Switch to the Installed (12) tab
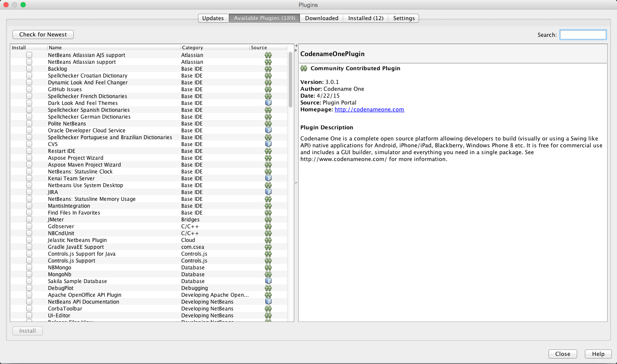Image resolution: width=617 pixels, height=364 pixels. point(365,18)
